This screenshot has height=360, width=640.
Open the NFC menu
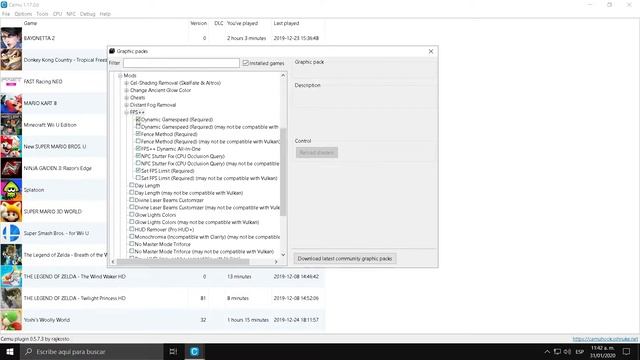71,14
